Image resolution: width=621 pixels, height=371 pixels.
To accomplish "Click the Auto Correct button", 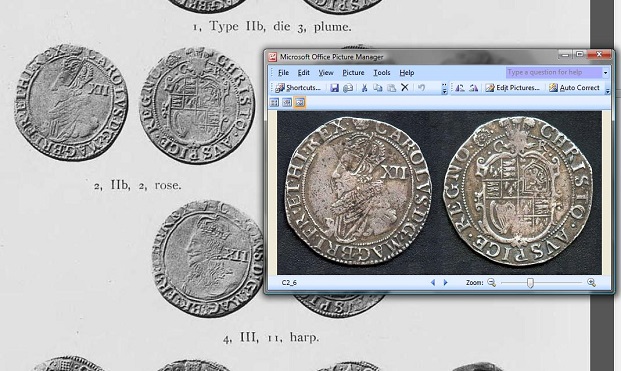I will tap(575, 88).
